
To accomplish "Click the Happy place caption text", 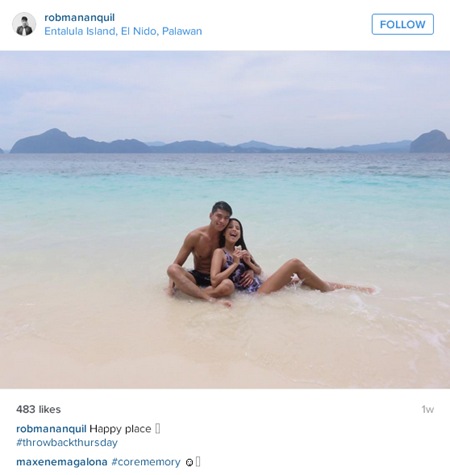I will pos(120,429).
